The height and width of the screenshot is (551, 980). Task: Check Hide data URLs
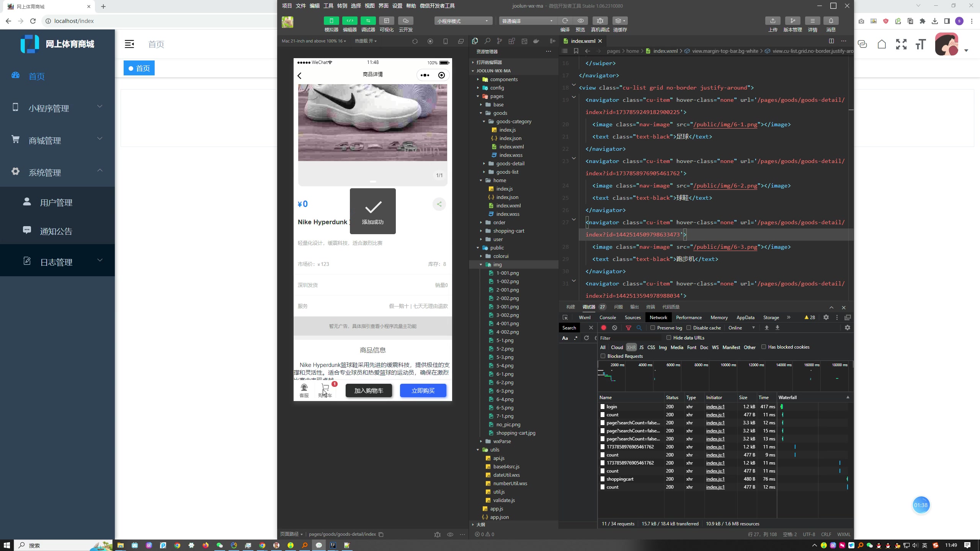tap(669, 337)
